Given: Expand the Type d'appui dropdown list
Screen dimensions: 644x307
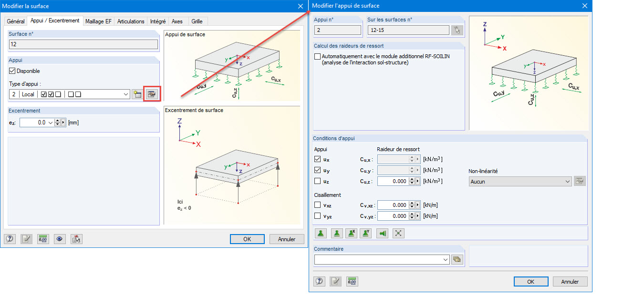Looking at the screenshot, I should tap(126, 94).
